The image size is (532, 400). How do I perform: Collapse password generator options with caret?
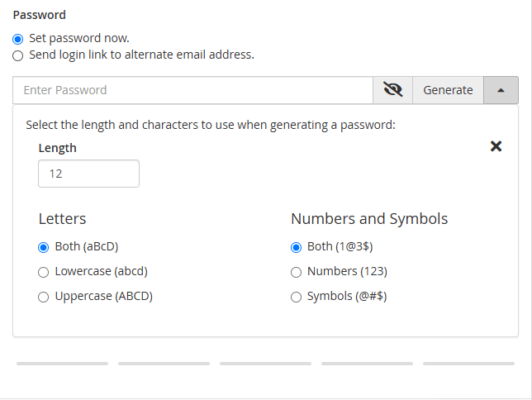tap(501, 90)
